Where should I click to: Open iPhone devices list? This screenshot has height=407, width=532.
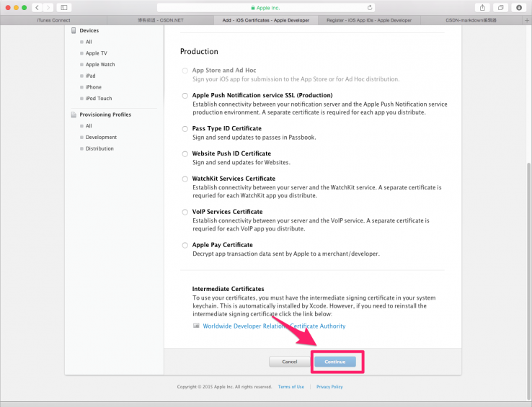[x=94, y=87]
